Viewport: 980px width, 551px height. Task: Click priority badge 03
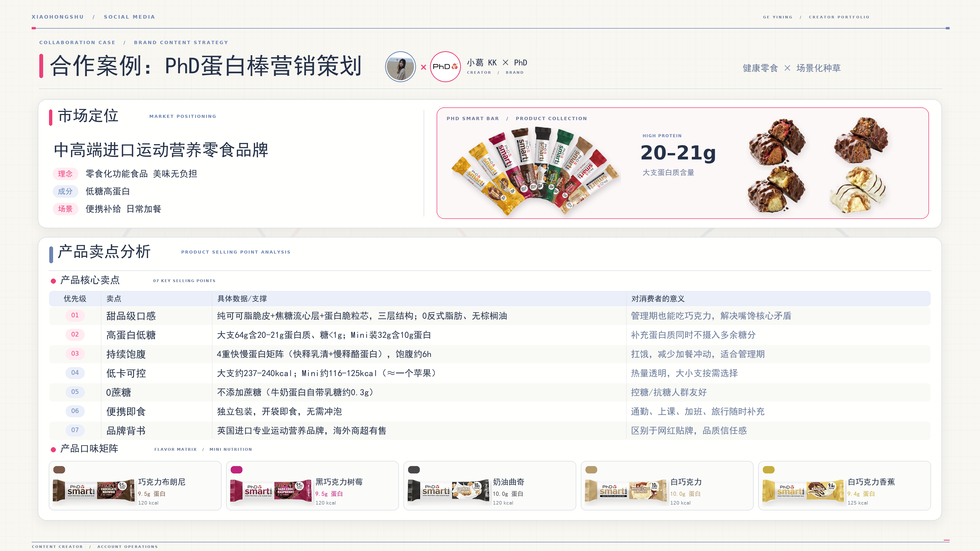pos(75,354)
